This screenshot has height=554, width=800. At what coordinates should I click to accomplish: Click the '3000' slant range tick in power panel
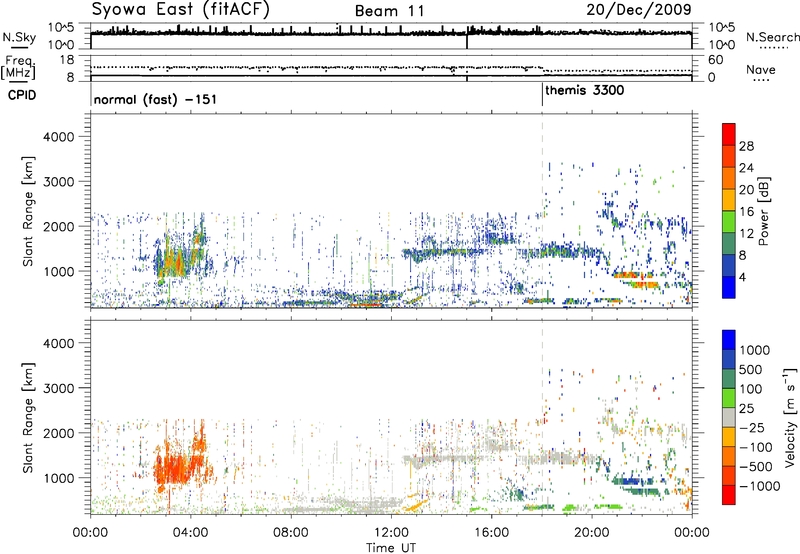[58, 182]
